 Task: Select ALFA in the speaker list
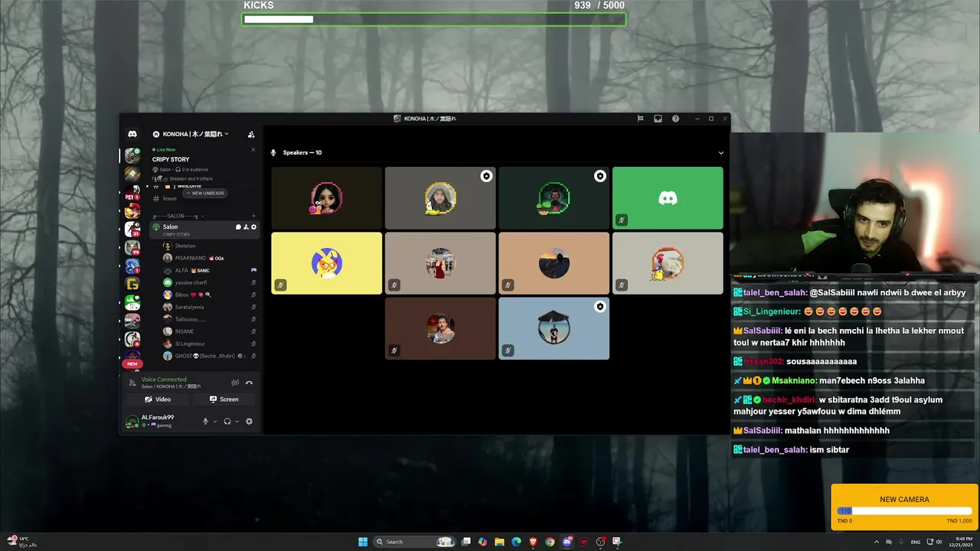[210, 270]
